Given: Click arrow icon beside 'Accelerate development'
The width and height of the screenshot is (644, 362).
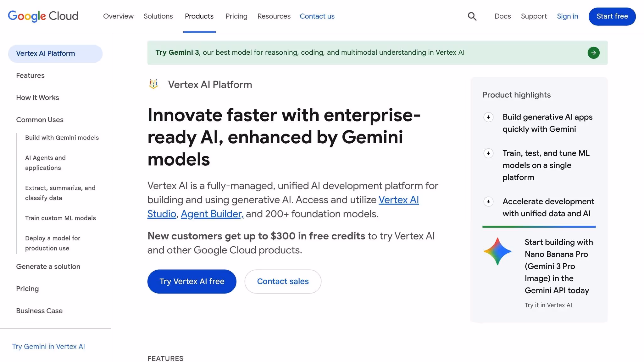Looking at the screenshot, I should click(488, 202).
